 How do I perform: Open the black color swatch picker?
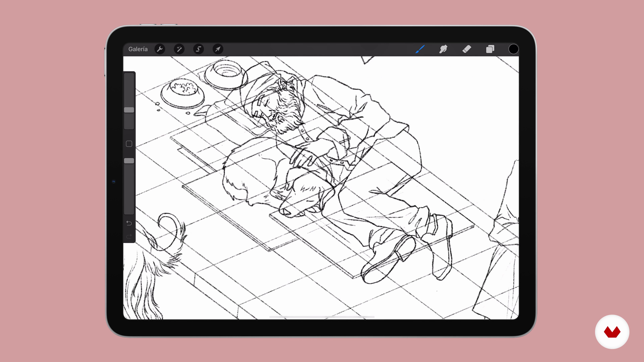(x=513, y=49)
